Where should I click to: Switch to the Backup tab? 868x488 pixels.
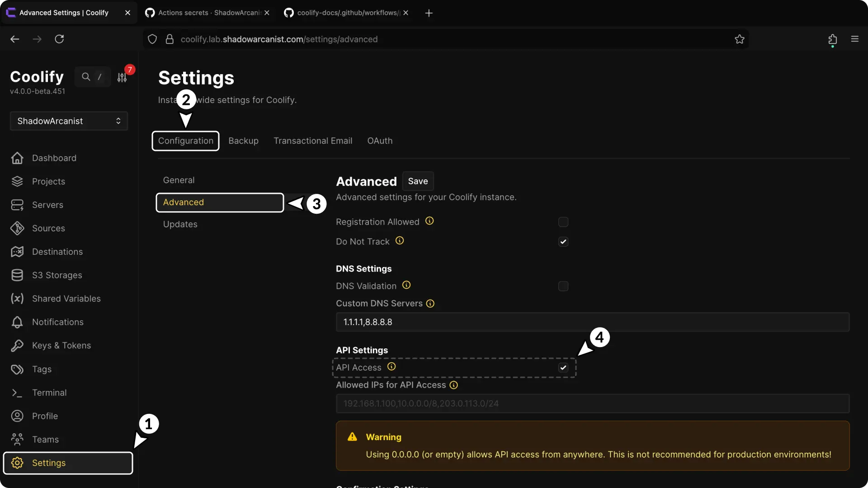[243, 141]
